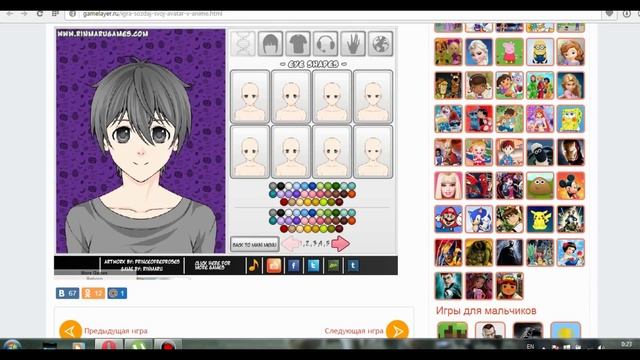Open the Windows Start button

pyautogui.click(x=12, y=345)
